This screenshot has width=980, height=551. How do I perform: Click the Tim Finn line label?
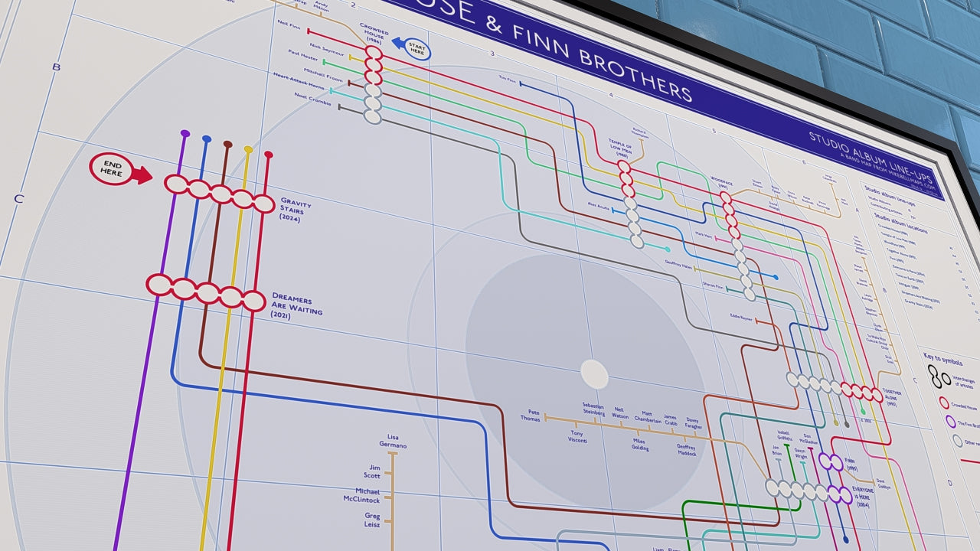pyautogui.click(x=507, y=78)
